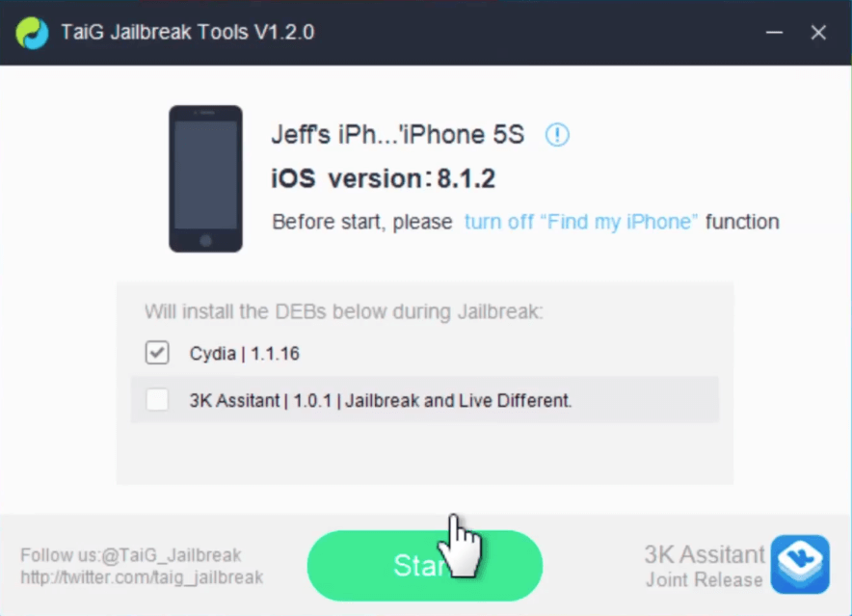Click the 3K Assitant Joint Release label
The width and height of the screenshot is (852, 616).
[705, 566]
